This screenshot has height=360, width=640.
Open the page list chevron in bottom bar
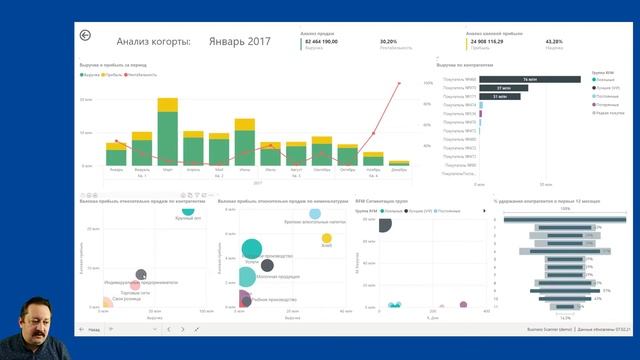[x=155, y=329]
